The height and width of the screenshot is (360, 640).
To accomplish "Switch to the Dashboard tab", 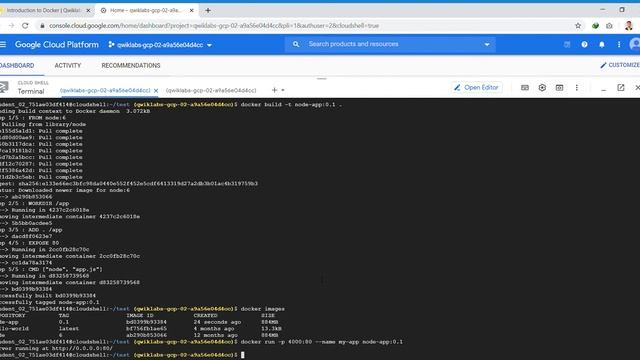I will tap(17, 65).
